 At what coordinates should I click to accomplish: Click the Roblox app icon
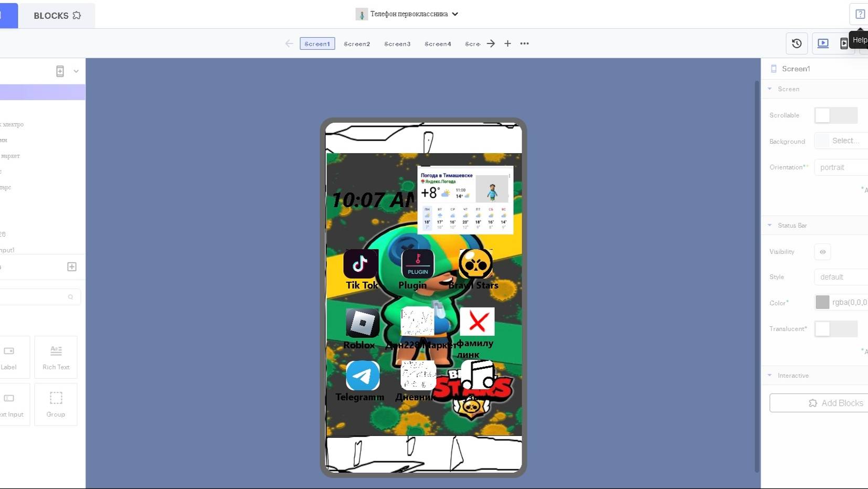pyautogui.click(x=362, y=322)
